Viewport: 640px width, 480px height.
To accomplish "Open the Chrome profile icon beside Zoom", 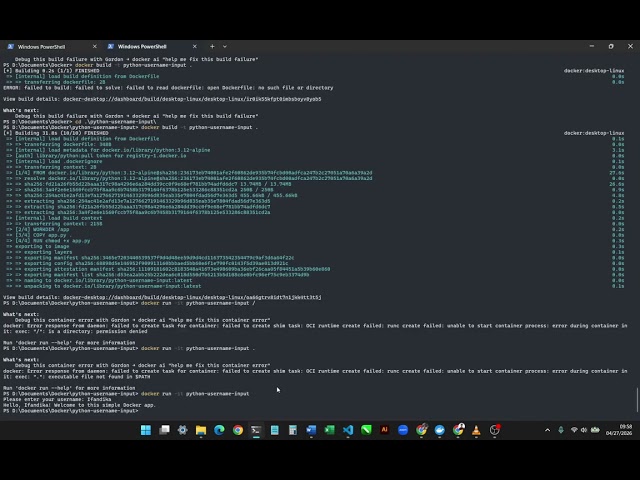I will click(421, 430).
